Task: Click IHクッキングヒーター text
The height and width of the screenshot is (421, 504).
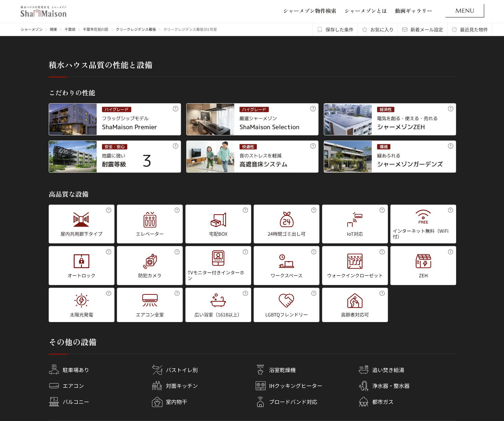Action: [295, 386]
